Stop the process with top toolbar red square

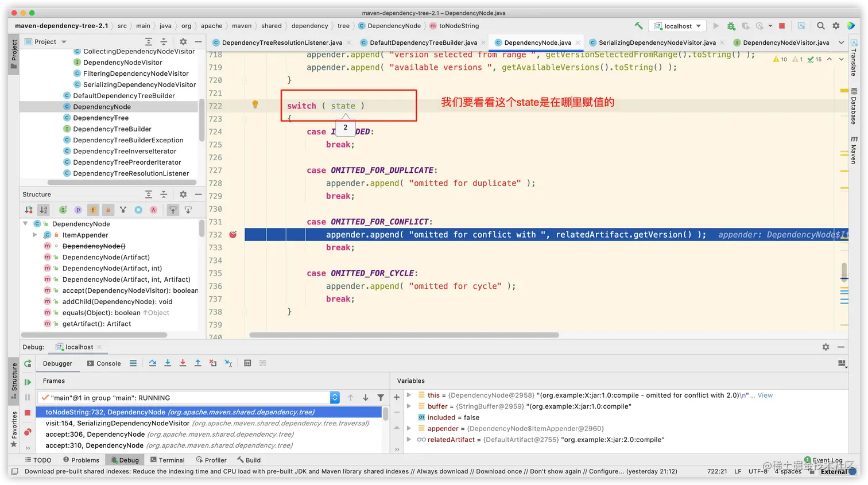coord(782,26)
